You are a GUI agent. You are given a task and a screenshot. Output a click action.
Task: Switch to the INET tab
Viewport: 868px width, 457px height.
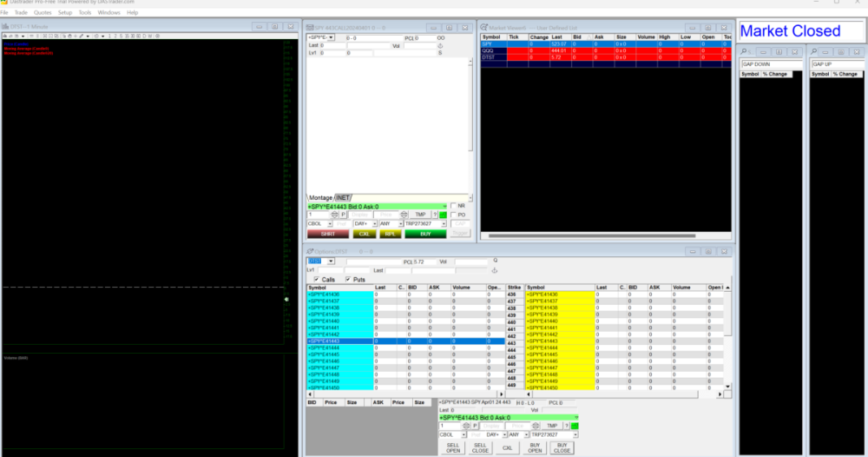[343, 197]
